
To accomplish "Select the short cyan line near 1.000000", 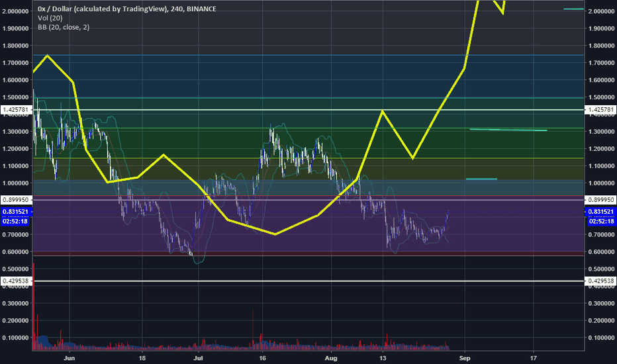I will [482, 179].
